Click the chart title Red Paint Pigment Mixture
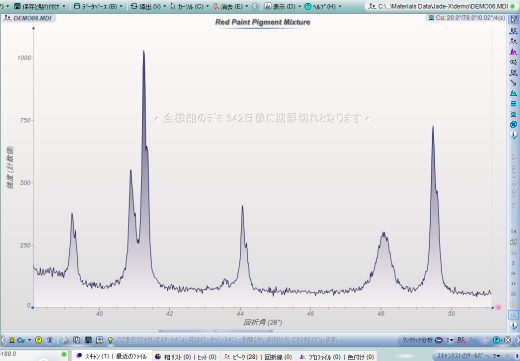Image resolution: width=520 pixels, height=361 pixels. [263, 22]
